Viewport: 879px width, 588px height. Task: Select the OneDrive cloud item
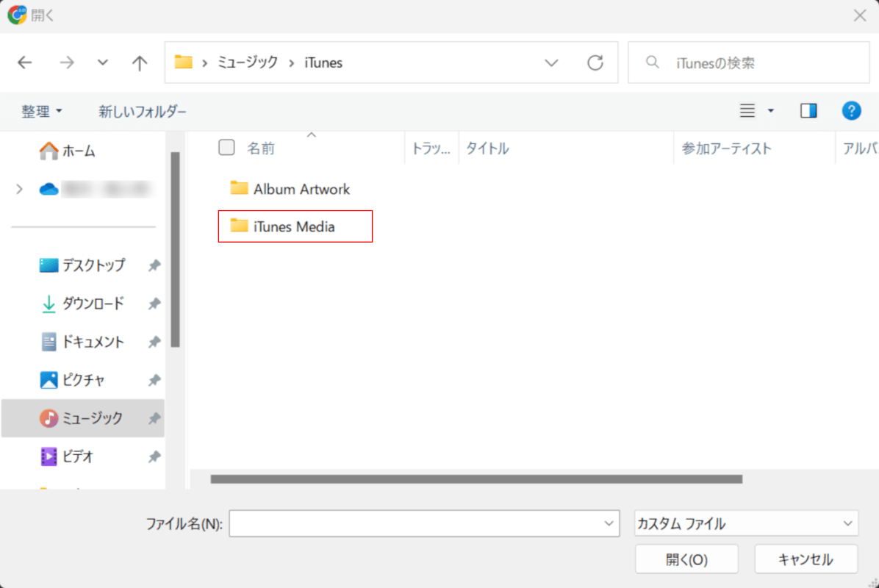pyautogui.click(x=49, y=189)
